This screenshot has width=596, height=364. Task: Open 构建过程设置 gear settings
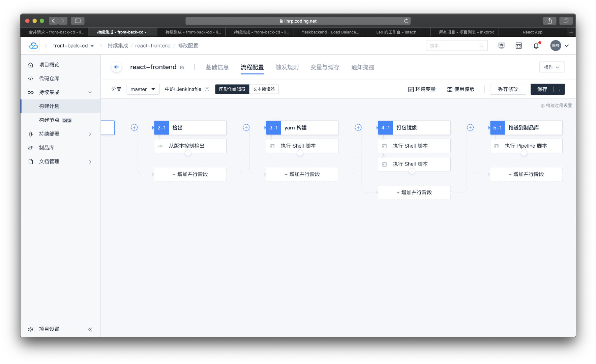pos(556,105)
